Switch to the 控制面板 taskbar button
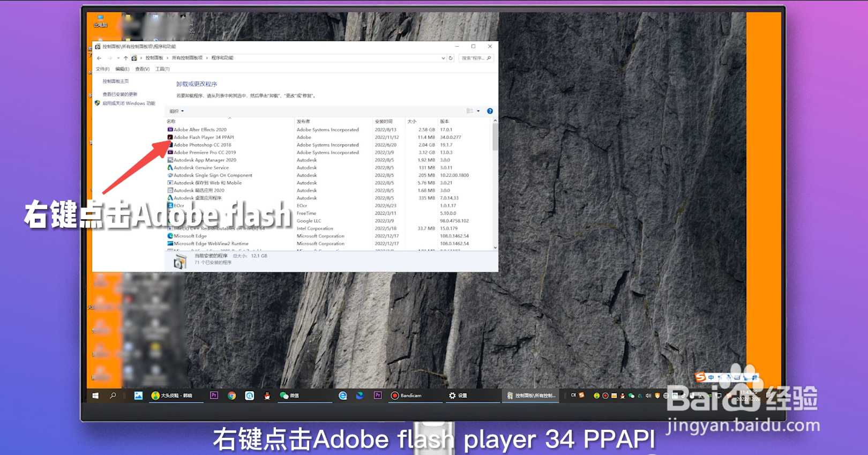 coord(530,396)
